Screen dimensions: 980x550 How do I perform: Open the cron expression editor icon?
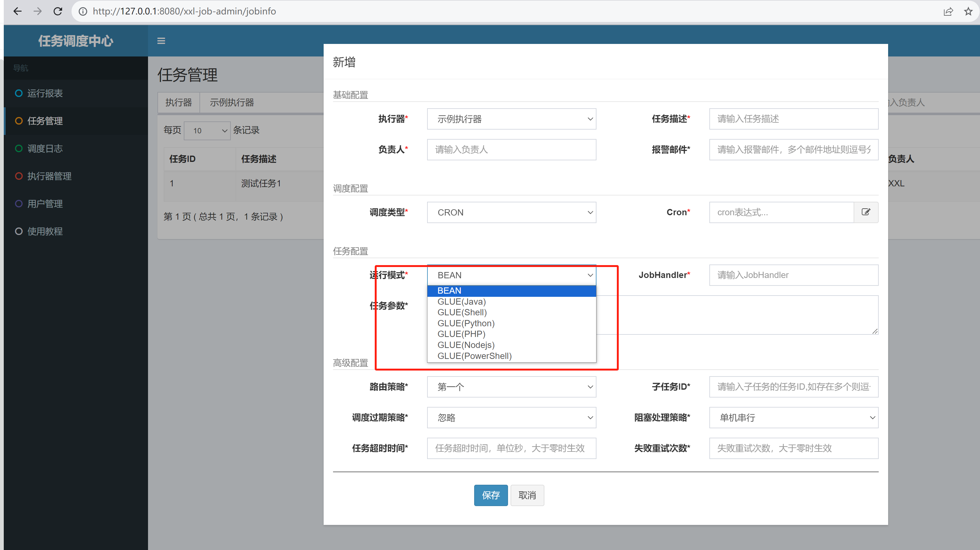coord(866,212)
